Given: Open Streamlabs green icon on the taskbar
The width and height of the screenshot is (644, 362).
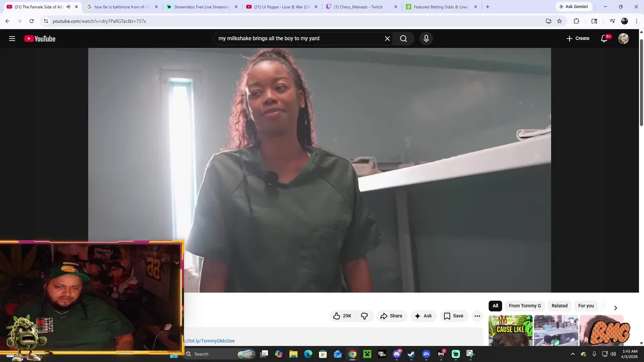Looking at the screenshot, I should click(x=456, y=354).
